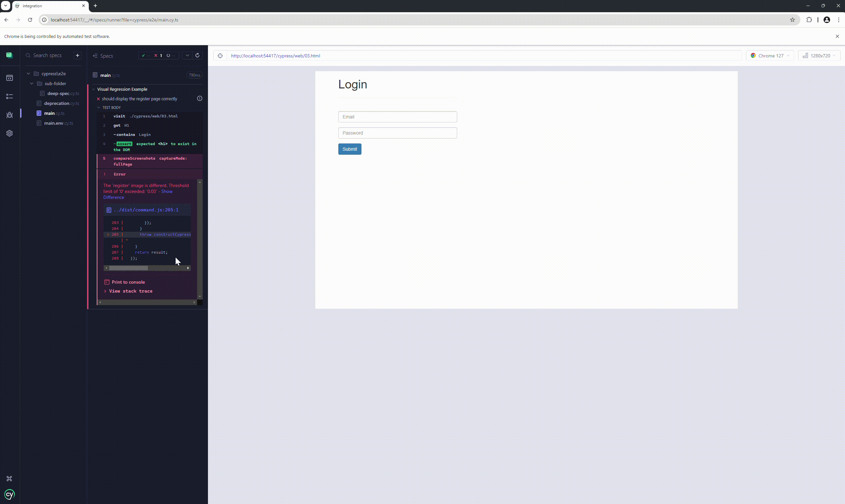Open the Runs list icon in sidebar

(x=10, y=96)
